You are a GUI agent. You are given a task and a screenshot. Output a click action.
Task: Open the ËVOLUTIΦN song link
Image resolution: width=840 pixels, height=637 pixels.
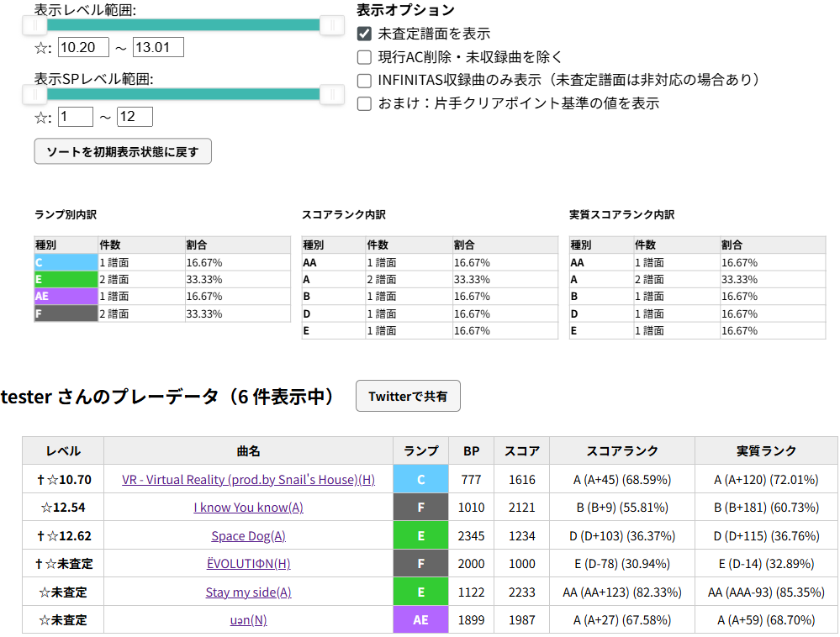tap(248, 563)
